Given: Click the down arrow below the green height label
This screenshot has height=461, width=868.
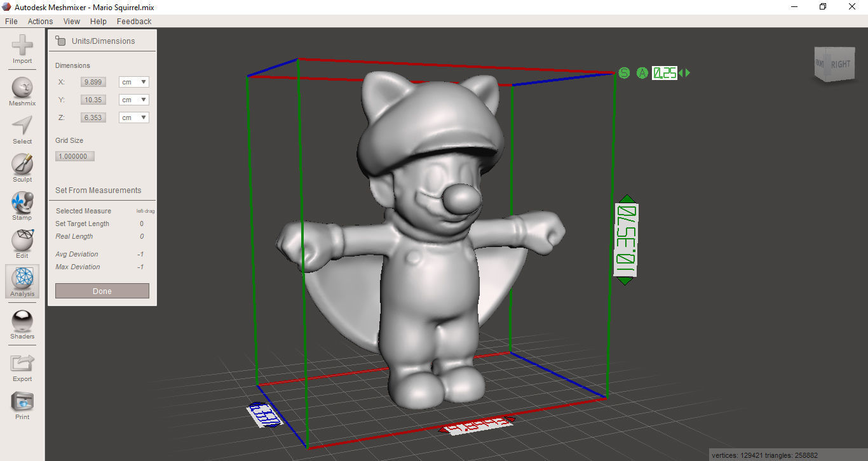Looking at the screenshot, I should pyautogui.click(x=626, y=281).
